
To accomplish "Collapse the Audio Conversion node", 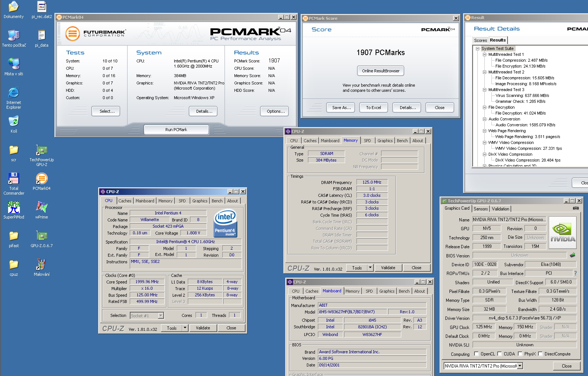I will [484, 119].
